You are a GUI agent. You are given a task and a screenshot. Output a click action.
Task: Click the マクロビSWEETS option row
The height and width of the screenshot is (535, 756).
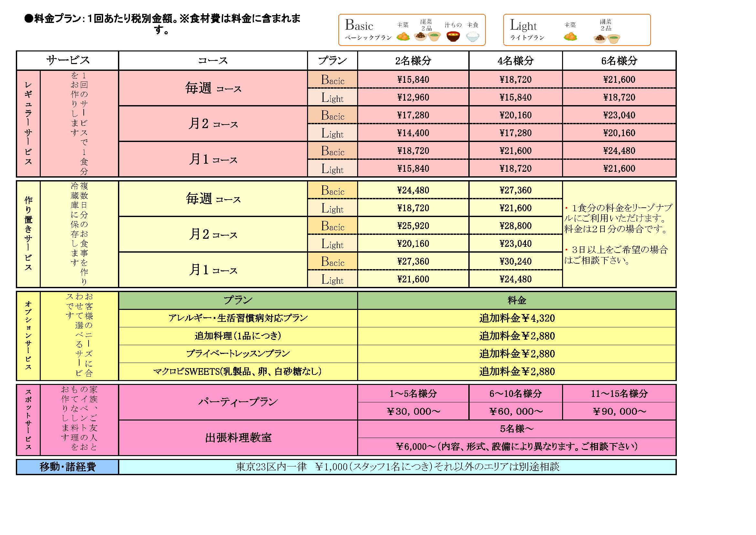coord(238,372)
